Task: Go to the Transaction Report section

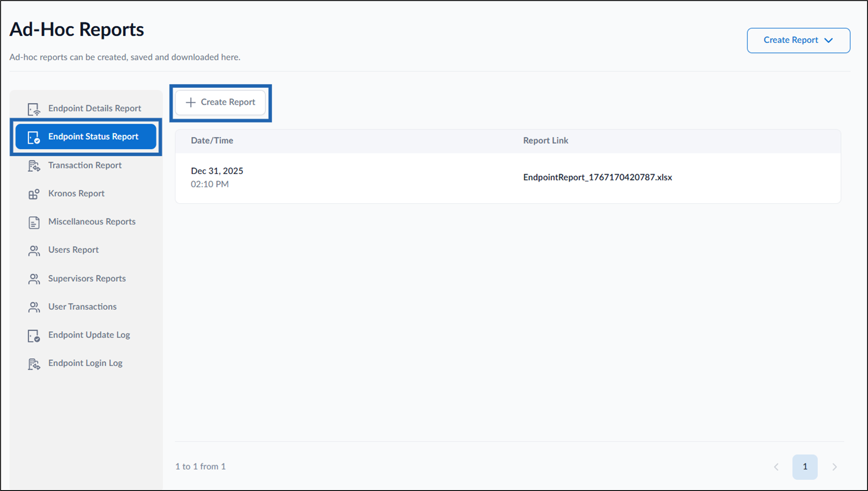Action: point(86,165)
